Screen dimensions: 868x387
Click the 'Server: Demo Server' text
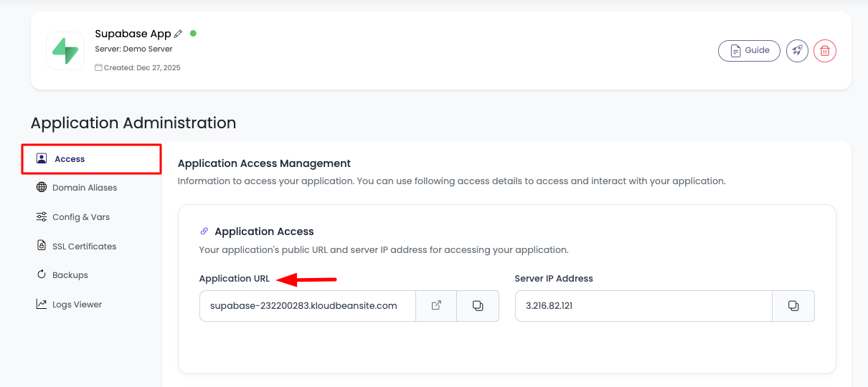tap(133, 49)
